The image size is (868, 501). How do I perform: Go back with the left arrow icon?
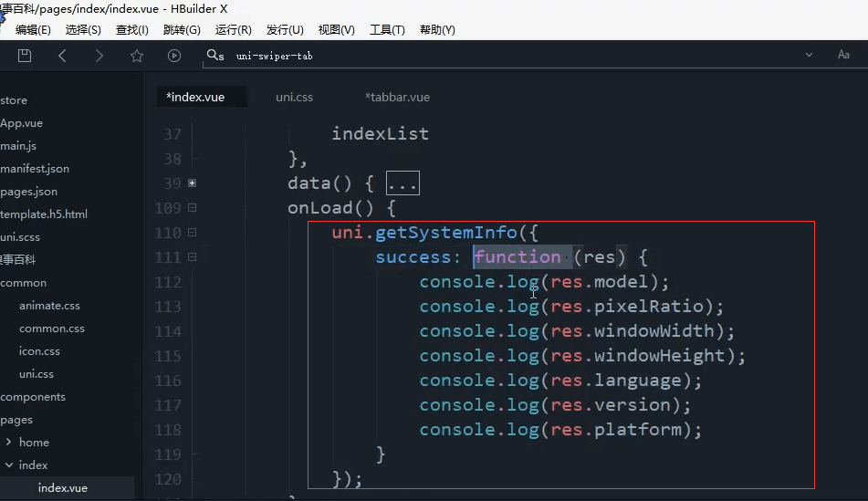tap(62, 56)
